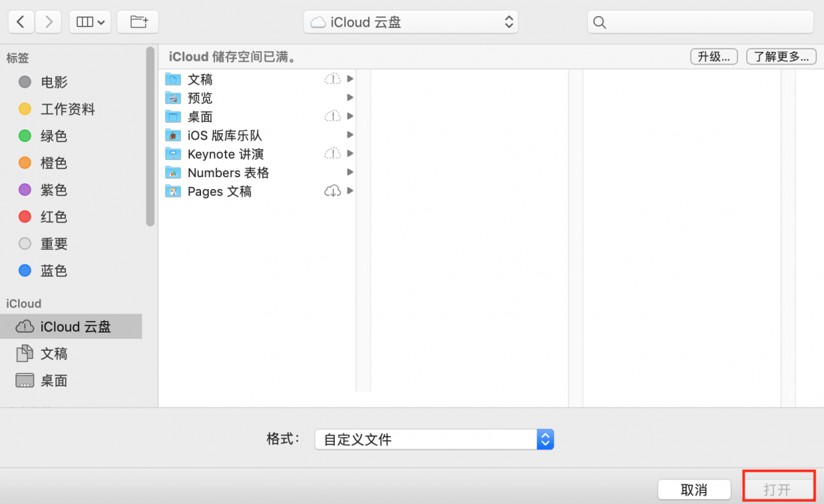The image size is (824, 504).
Task: Expand the Keynote 讲演 folder arrow
Action: click(x=350, y=153)
